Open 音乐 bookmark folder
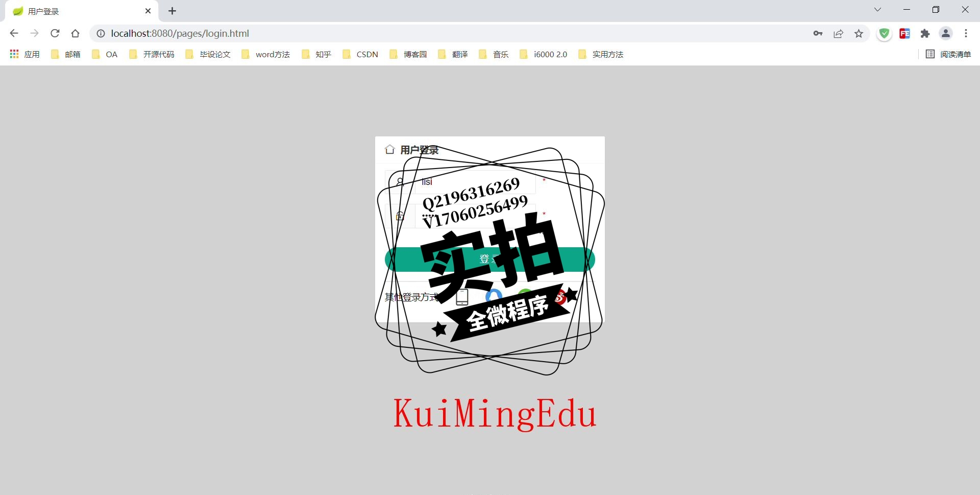The width and height of the screenshot is (980, 495). pos(494,54)
